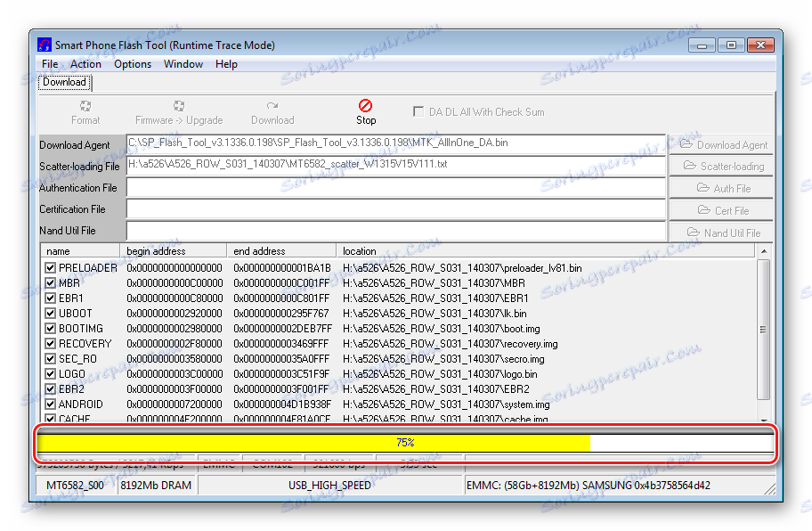Click the Nand Util File button
The width and height of the screenshot is (812, 531).
(x=722, y=233)
